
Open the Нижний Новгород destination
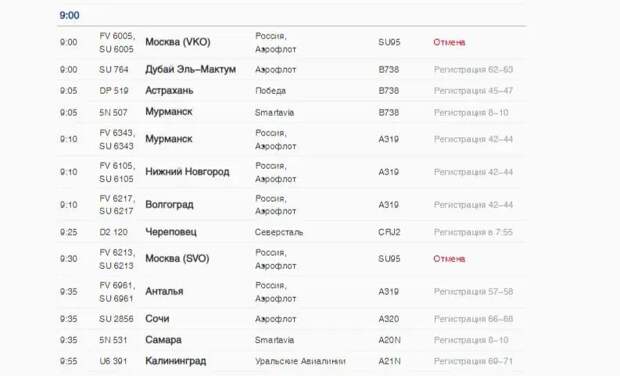point(187,172)
